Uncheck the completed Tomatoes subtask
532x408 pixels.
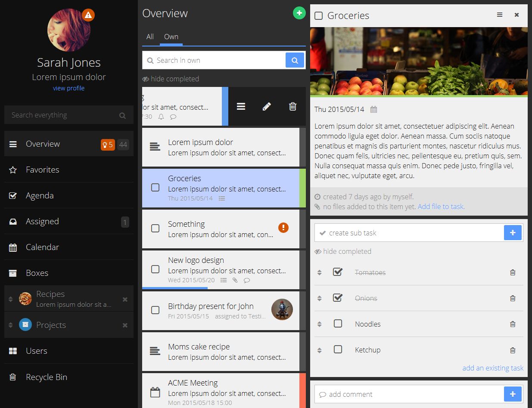(x=338, y=272)
